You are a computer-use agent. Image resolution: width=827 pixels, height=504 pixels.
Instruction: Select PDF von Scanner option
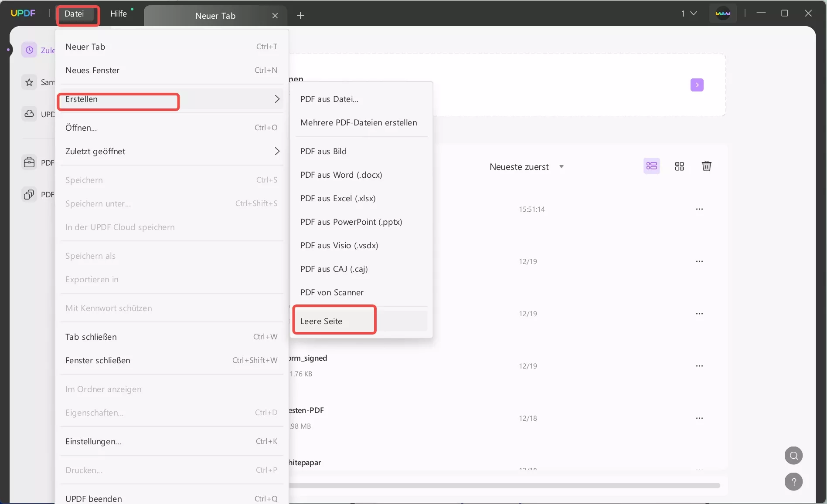click(x=361, y=292)
